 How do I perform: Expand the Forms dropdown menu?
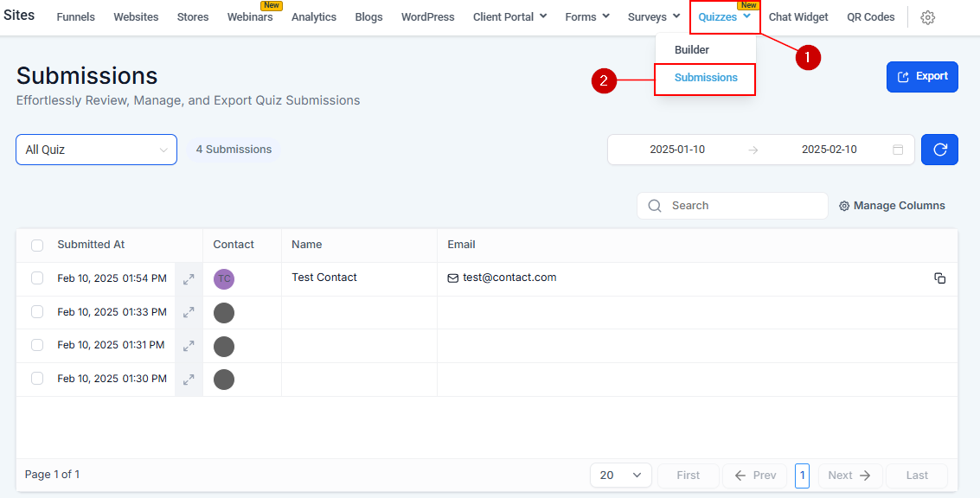[x=587, y=17]
